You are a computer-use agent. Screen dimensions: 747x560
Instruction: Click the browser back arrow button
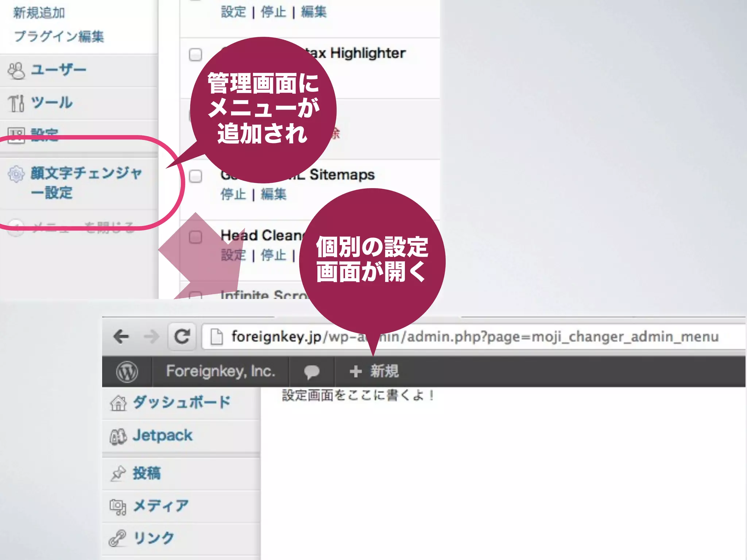[121, 336]
